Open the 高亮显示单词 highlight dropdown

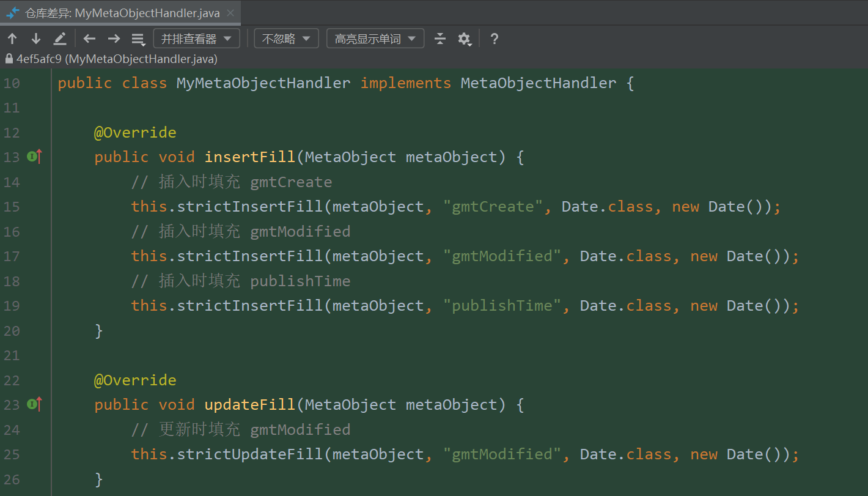click(375, 39)
